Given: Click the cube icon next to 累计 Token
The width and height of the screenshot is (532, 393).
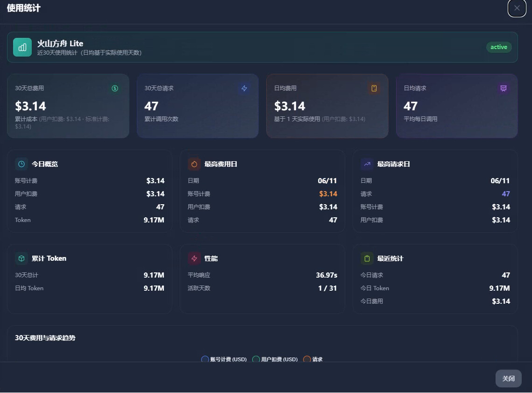Looking at the screenshot, I should 21,258.
